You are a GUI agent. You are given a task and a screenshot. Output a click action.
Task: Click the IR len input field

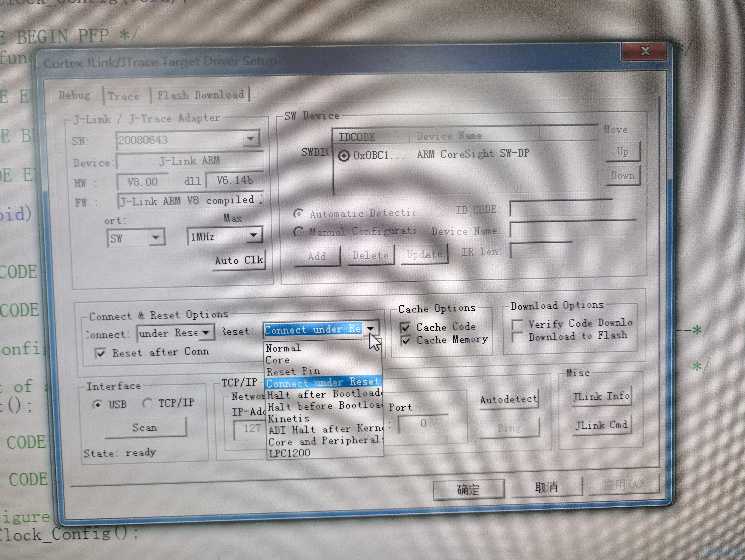tap(541, 250)
